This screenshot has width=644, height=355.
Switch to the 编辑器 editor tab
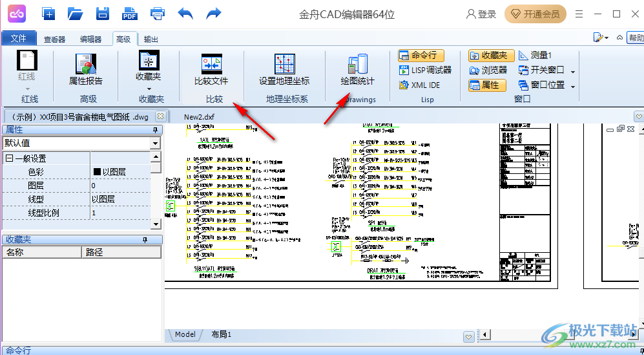(91, 39)
